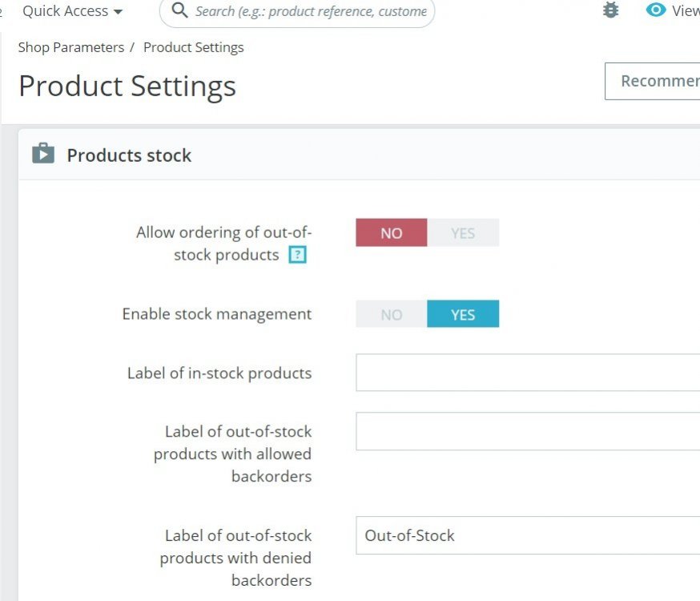Viewport: 700px width, 601px height.
Task: Click the Product Settings breadcrumb link
Action: [x=193, y=47]
